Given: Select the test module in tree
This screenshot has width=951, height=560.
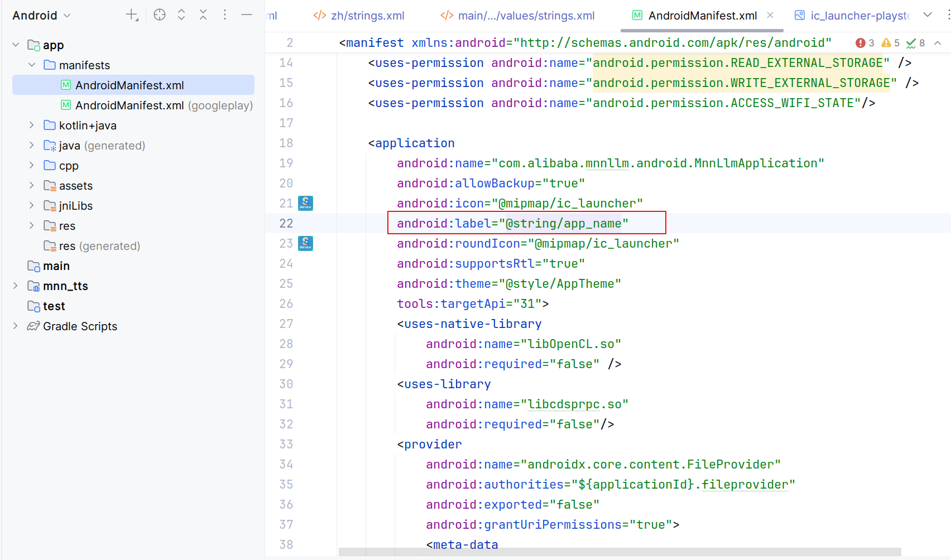Looking at the screenshot, I should tap(46, 306).
